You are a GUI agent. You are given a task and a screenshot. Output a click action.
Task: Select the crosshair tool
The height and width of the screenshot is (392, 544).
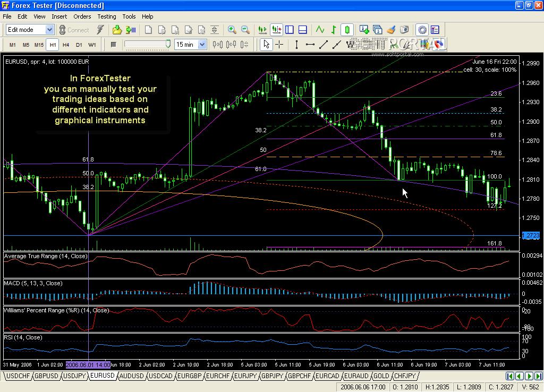pyautogui.click(x=279, y=45)
